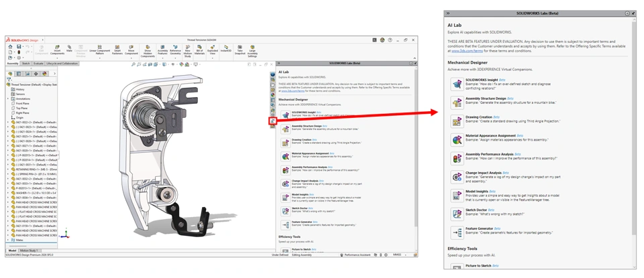Click the user profile avatar in the title bar

pyautogui.click(x=382, y=40)
